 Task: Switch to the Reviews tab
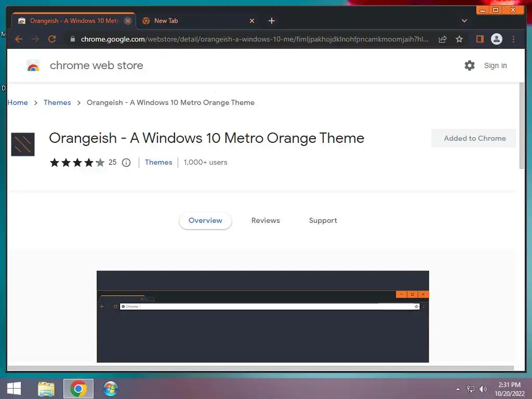[265, 220]
